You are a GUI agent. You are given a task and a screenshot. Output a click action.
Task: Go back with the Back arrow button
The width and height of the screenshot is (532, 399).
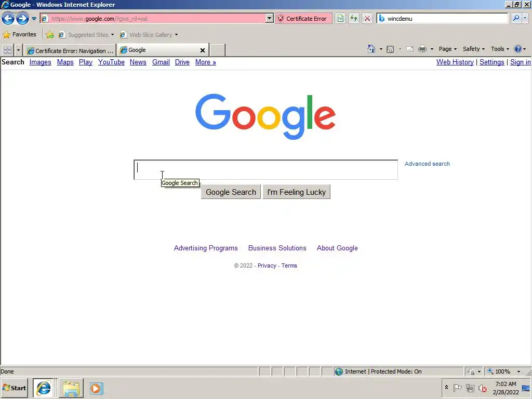pos(8,18)
